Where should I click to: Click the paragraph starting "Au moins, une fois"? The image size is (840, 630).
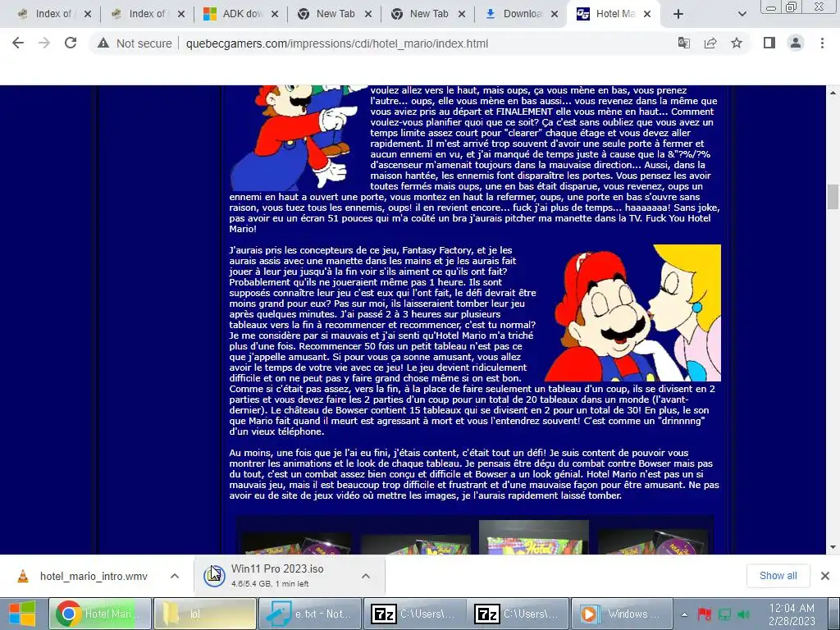(x=474, y=474)
